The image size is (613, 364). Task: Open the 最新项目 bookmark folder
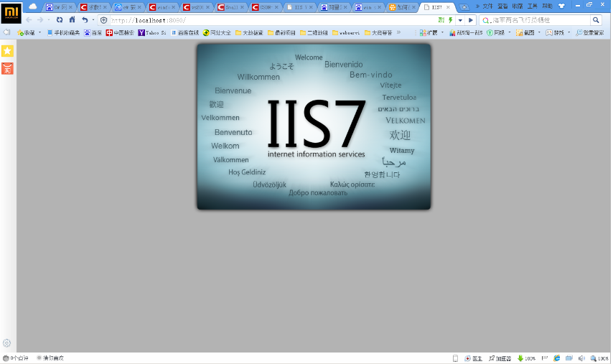281,33
